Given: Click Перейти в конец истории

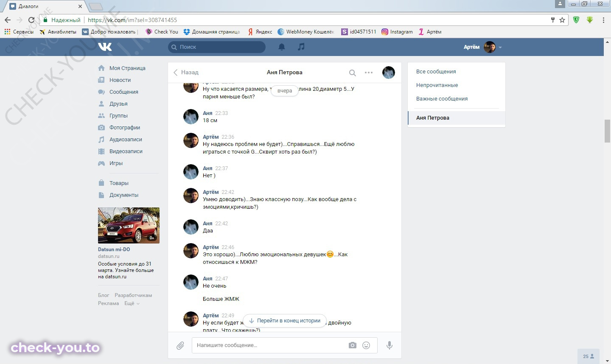Looking at the screenshot, I should click(284, 321).
